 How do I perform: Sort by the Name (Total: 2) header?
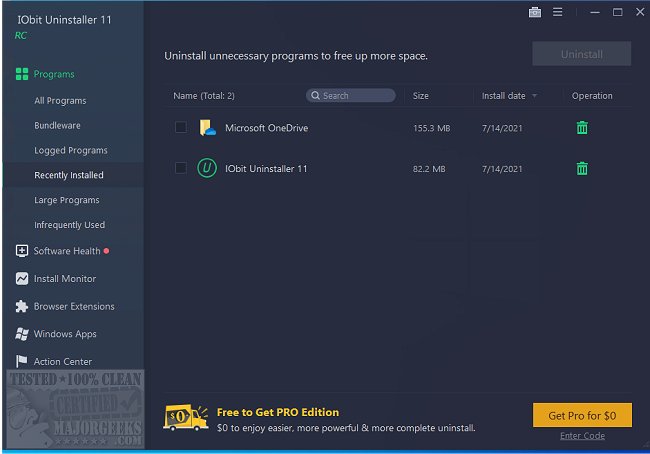[x=204, y=96]
